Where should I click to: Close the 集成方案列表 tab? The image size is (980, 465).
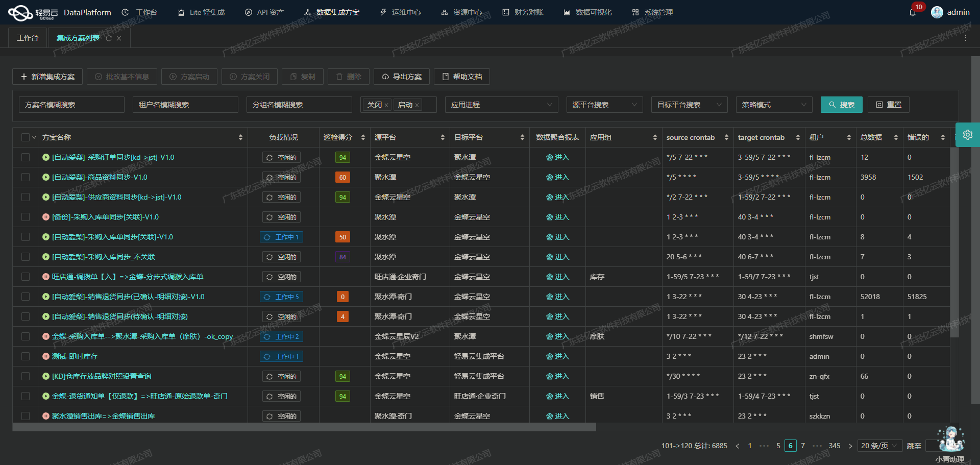click(119, 38)
